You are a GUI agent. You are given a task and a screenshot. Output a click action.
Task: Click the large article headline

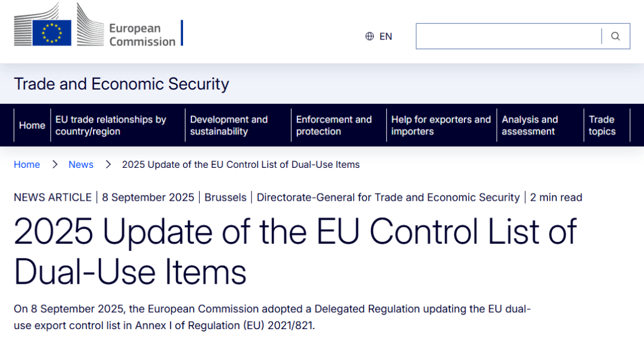295,251
